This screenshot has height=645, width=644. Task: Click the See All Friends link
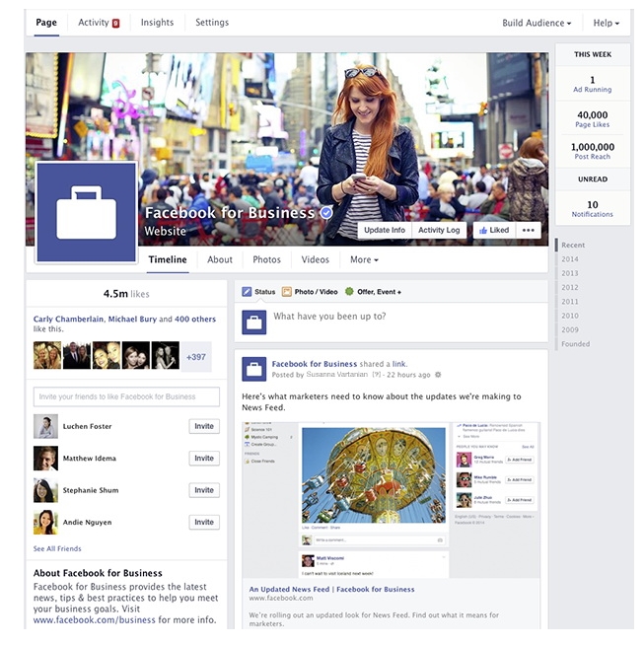[x=57, y=548]
